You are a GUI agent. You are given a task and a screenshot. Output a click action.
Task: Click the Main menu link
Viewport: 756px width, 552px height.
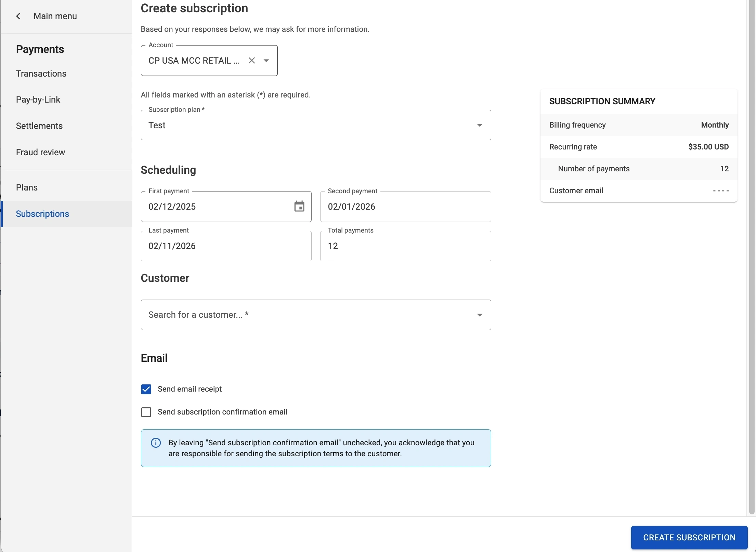point(55,16)
